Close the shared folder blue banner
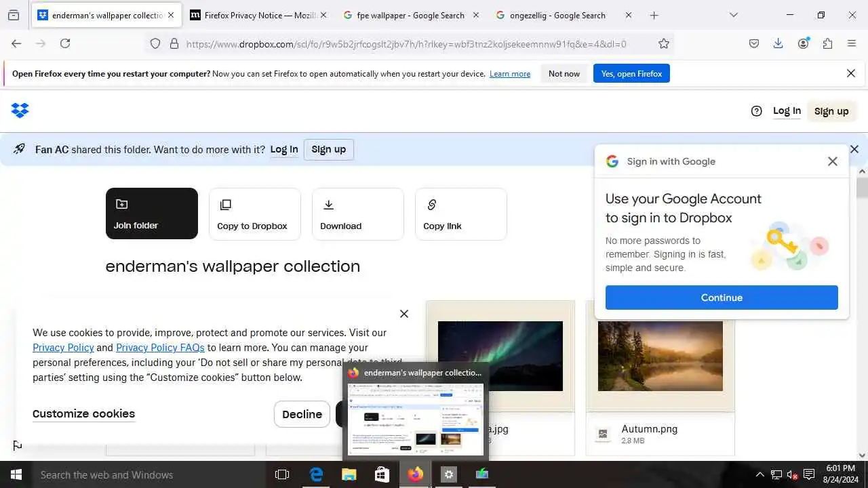Screen dimensions: 868x488 [x=854, y=149]
